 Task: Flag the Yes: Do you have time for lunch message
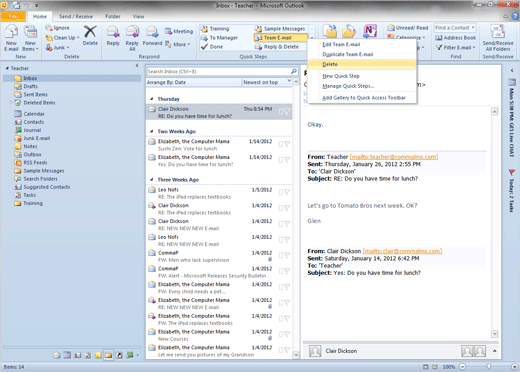click(287, 160)
